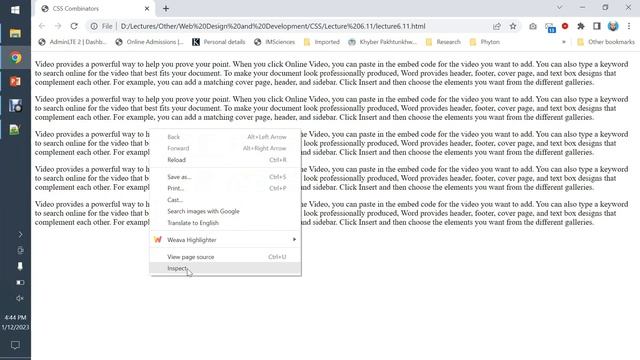Open the Online Admissions bookmark
640x360 pixels.
149,42
